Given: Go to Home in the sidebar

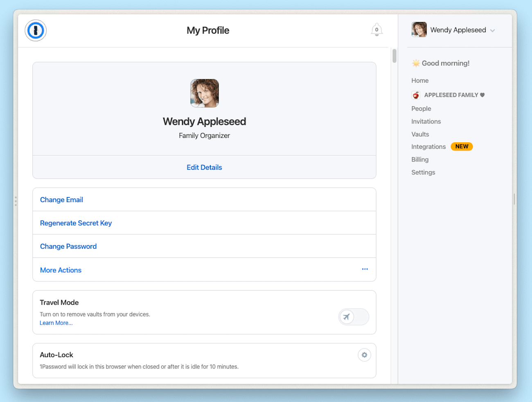Looking at the screenshot, I should click(x=420, y=81).
